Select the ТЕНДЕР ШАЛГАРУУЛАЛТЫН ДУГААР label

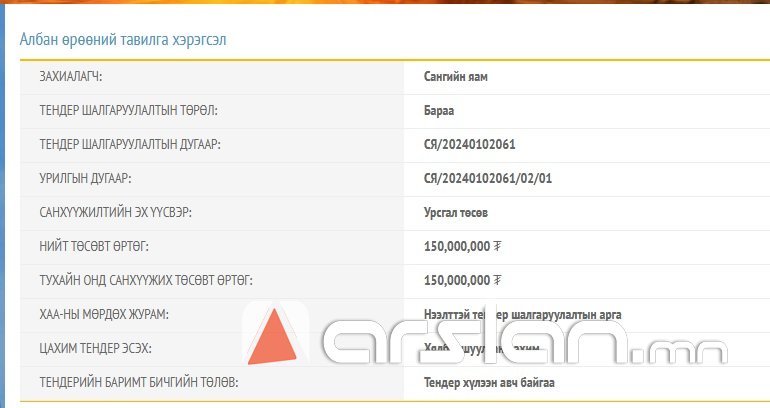coord(130,144)
